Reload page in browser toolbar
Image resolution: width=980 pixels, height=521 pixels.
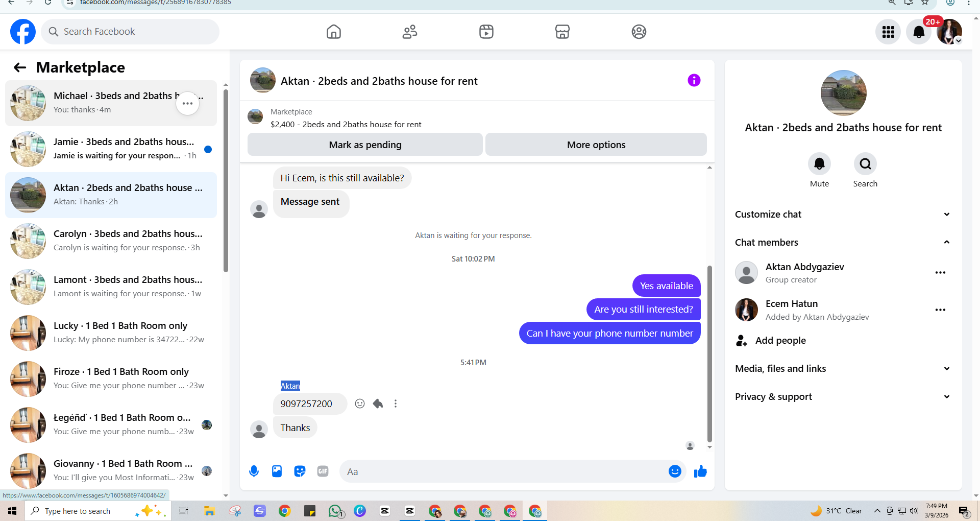tap(47, 3)
